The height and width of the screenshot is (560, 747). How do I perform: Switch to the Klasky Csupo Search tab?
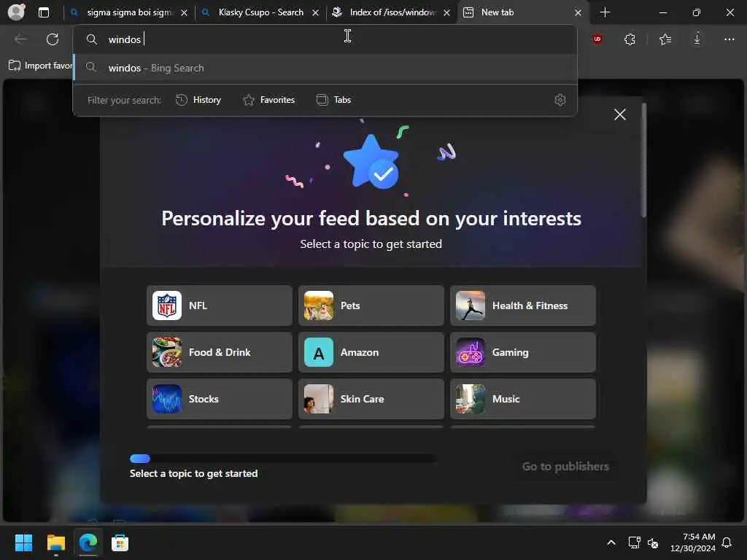[x=260, y=12]
